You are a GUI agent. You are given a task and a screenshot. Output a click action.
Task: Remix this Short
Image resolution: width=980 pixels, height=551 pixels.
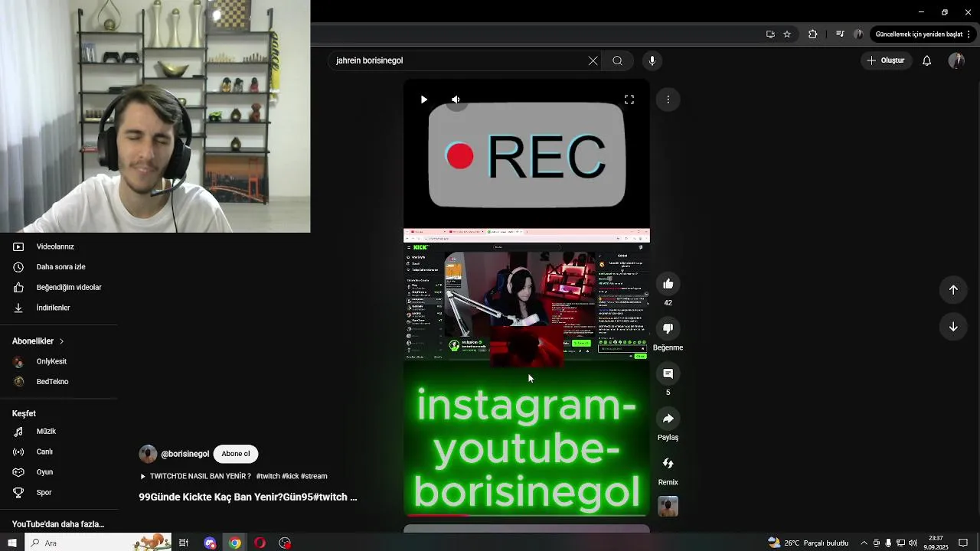[668, 463]
